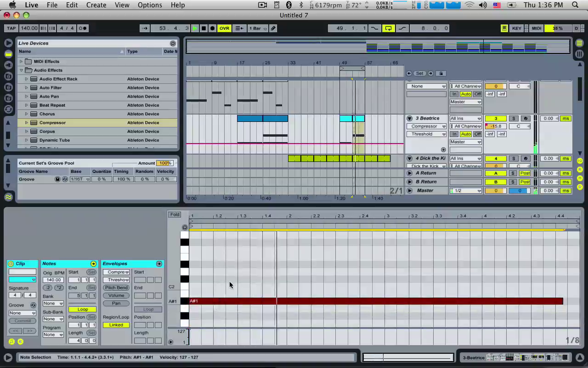Toggle the Linked envelope button

point(116,325)
